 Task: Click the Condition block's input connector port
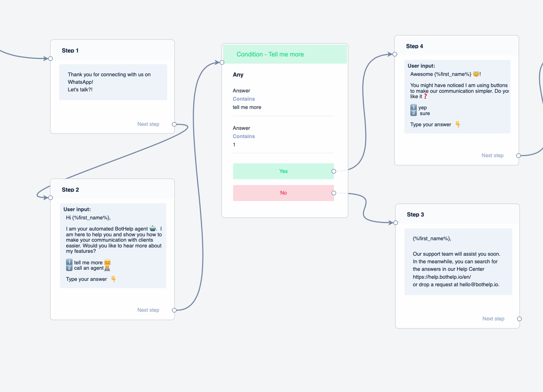pos(222,63)
